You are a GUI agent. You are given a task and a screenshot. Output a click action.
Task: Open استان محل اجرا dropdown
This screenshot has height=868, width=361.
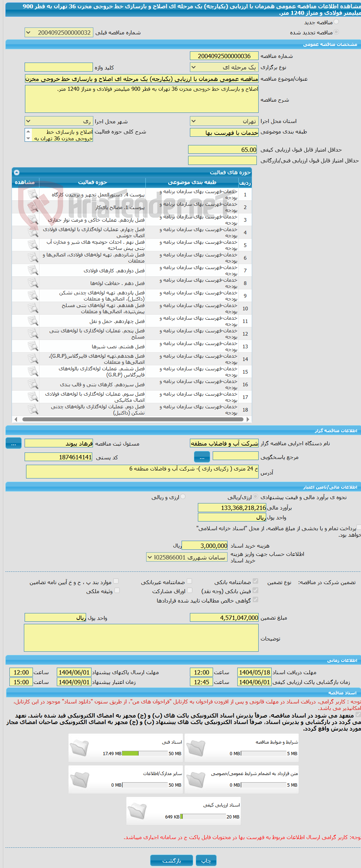pyautogui.click(x=224, y=121)
